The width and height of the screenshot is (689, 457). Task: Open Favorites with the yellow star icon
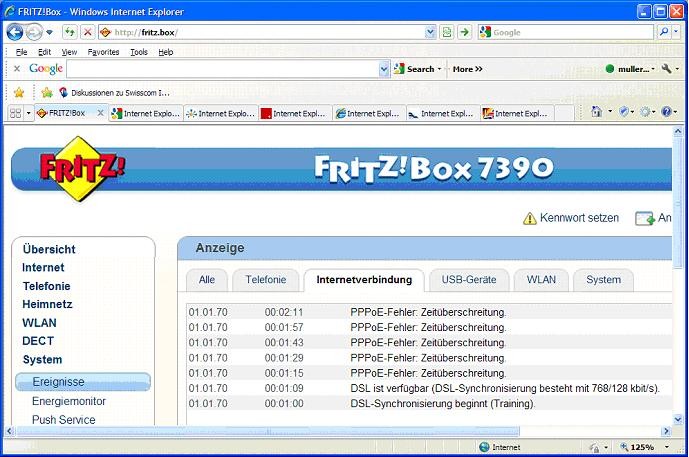click(x=18, y=92)
